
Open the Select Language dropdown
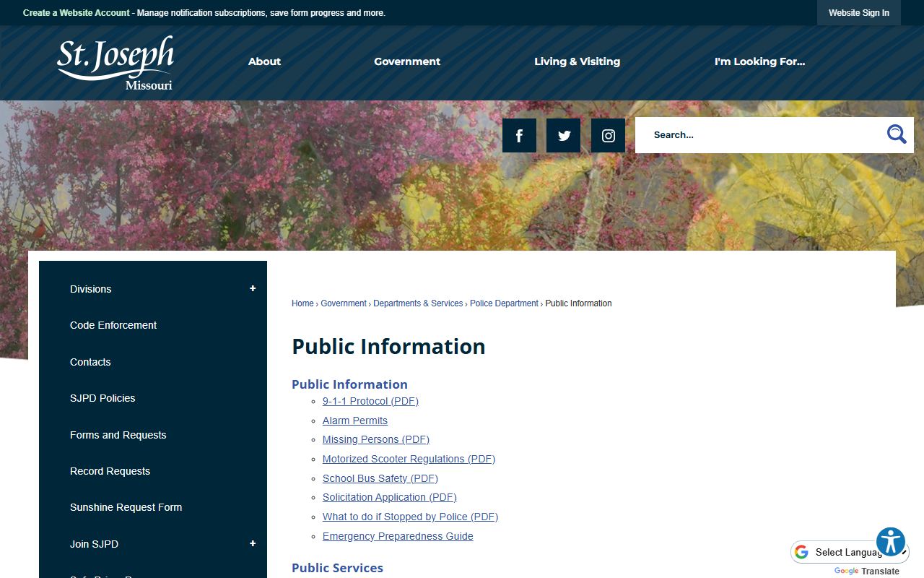pos(849,552)
